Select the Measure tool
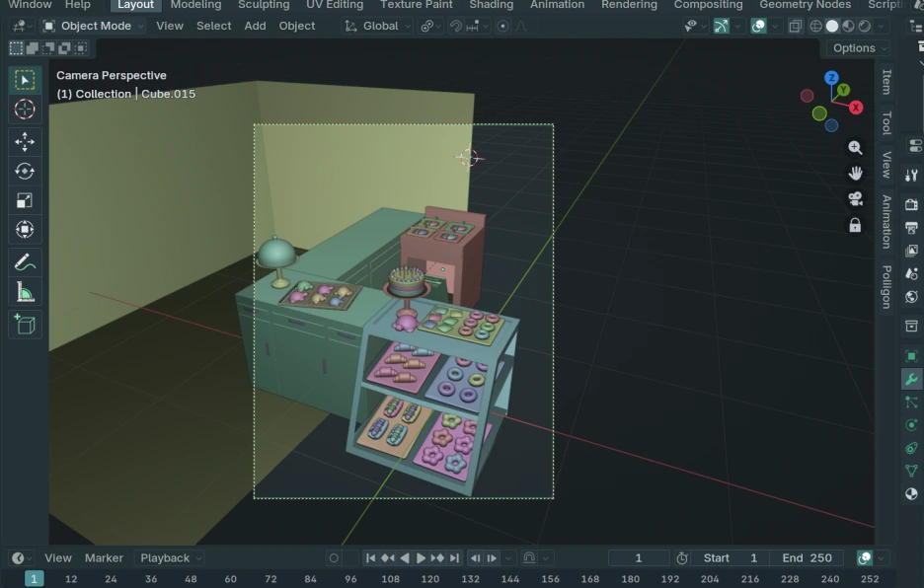 [24, 292]
